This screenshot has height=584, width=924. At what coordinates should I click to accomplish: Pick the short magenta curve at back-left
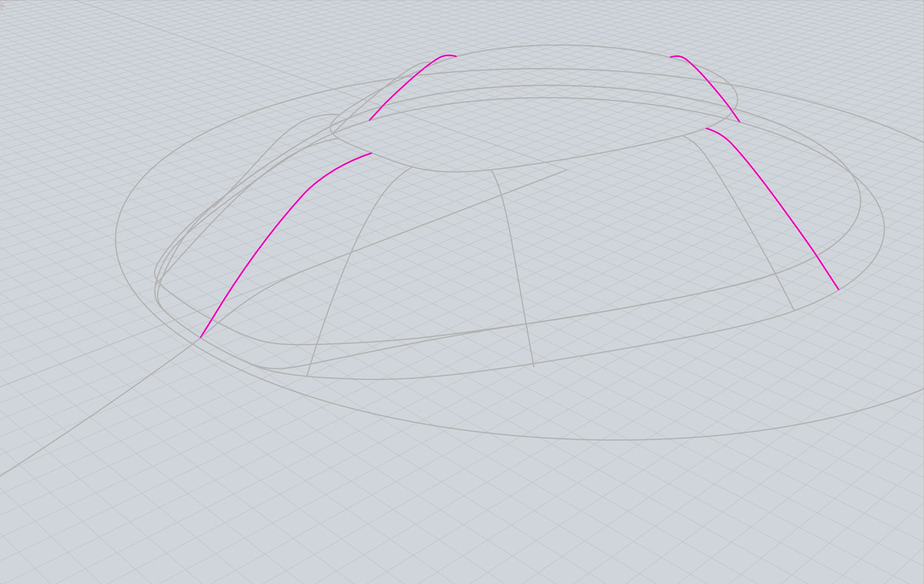(x=407, y=84)
